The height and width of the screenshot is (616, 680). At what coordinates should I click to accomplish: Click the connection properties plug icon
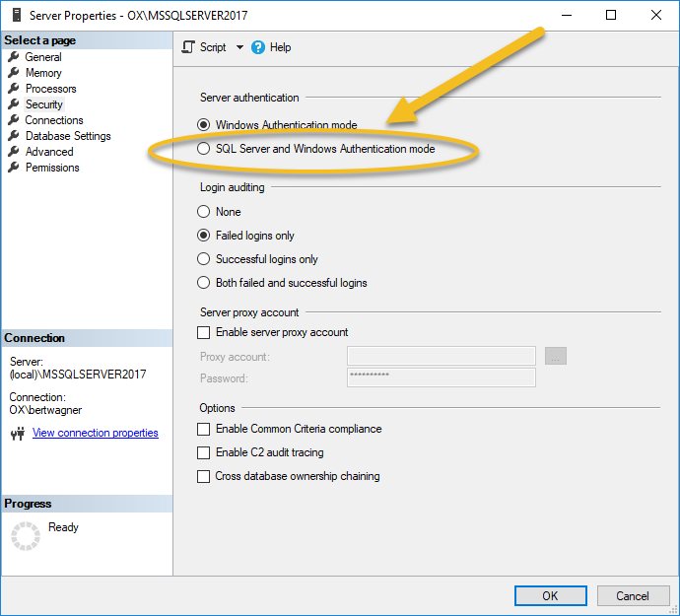click(17, 434)
